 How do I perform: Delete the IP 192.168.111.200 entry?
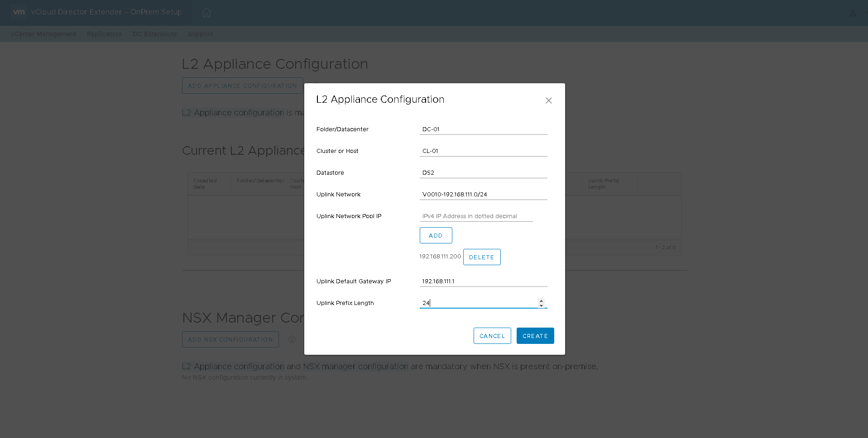(x=481, y=257)
